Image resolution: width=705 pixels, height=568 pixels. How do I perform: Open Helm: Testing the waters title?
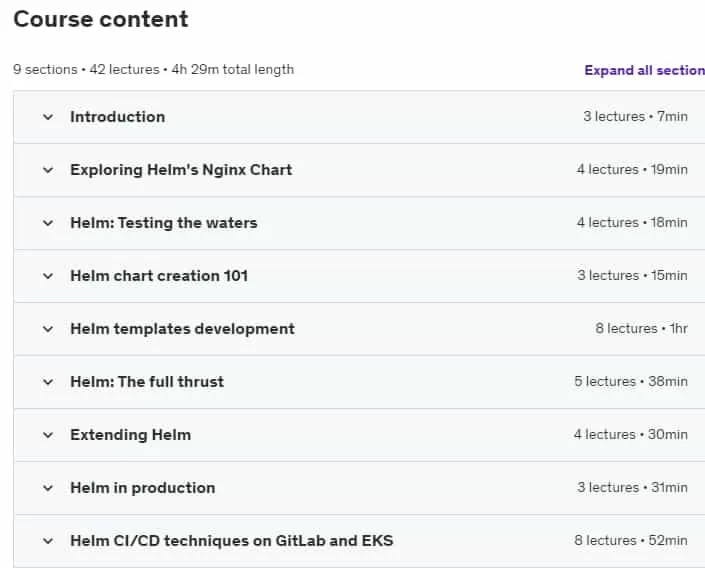point(164,223)
